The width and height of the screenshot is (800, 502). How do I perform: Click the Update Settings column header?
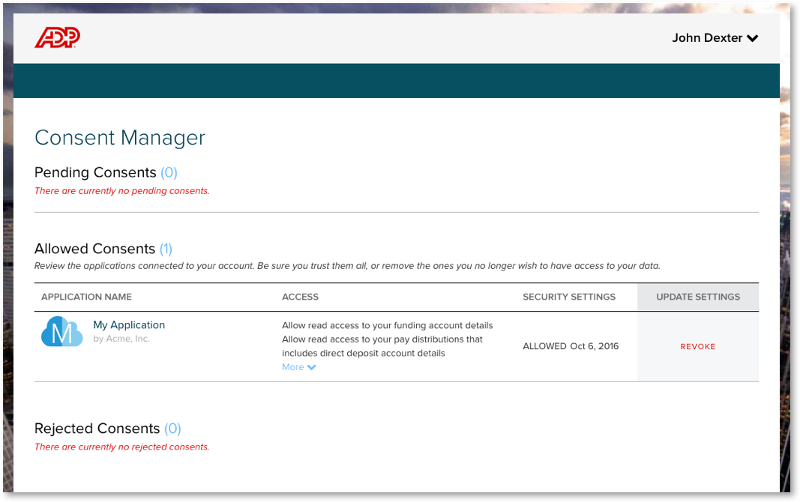point(698,297)
